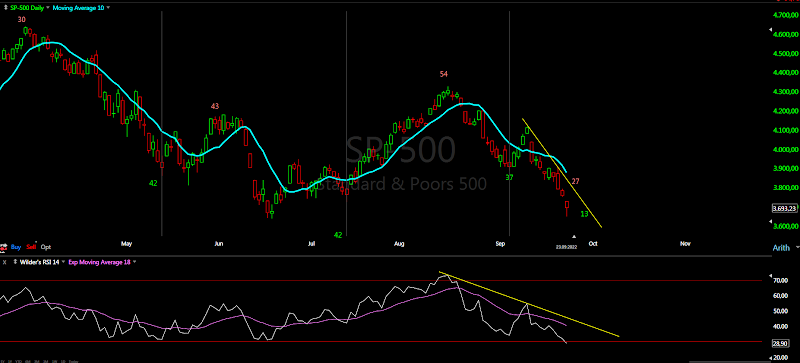
Task: Toggle the Arith scale mode
Action: point(781,248)
